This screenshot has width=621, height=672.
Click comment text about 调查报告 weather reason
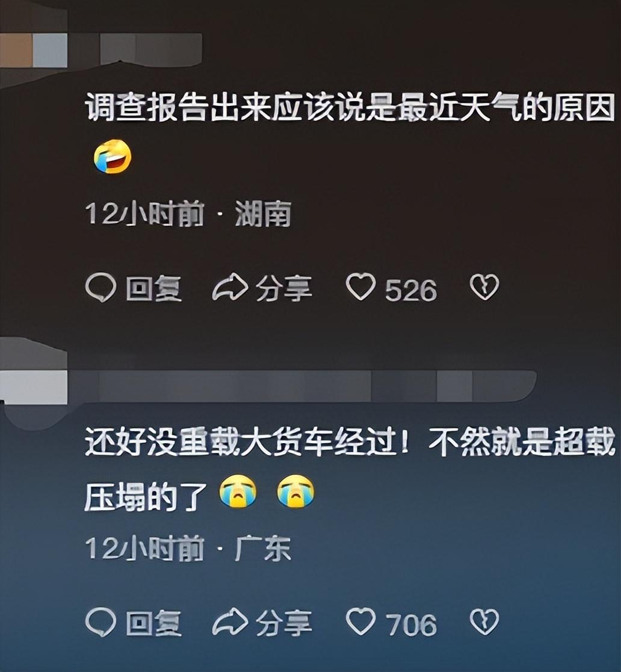coord(350,132)
